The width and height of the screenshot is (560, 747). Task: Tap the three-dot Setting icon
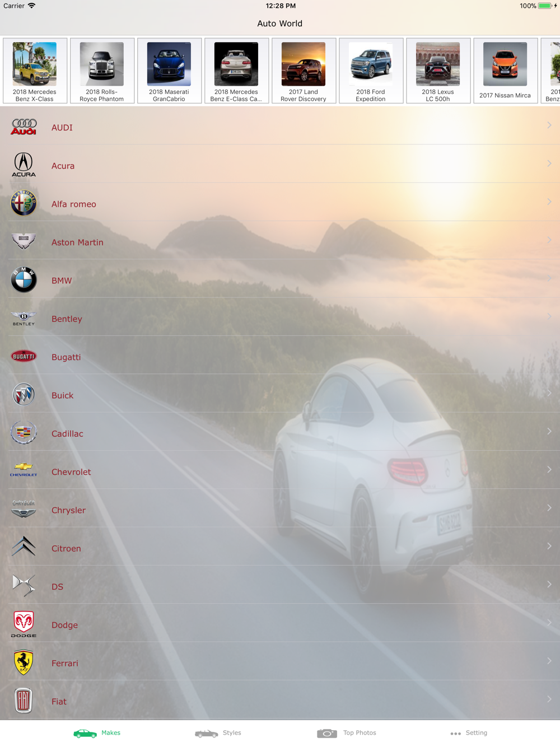[x=456, y=734]
